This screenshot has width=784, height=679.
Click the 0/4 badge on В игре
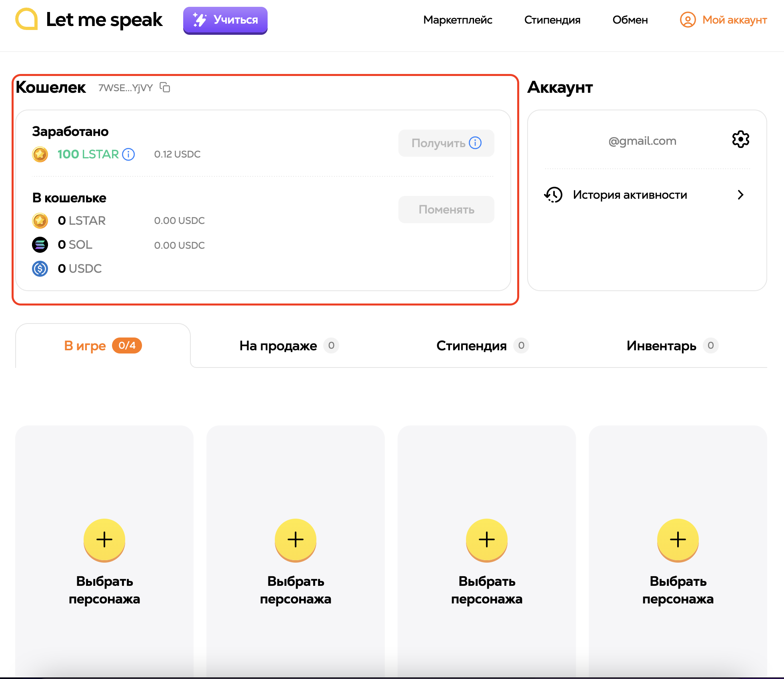127,345
